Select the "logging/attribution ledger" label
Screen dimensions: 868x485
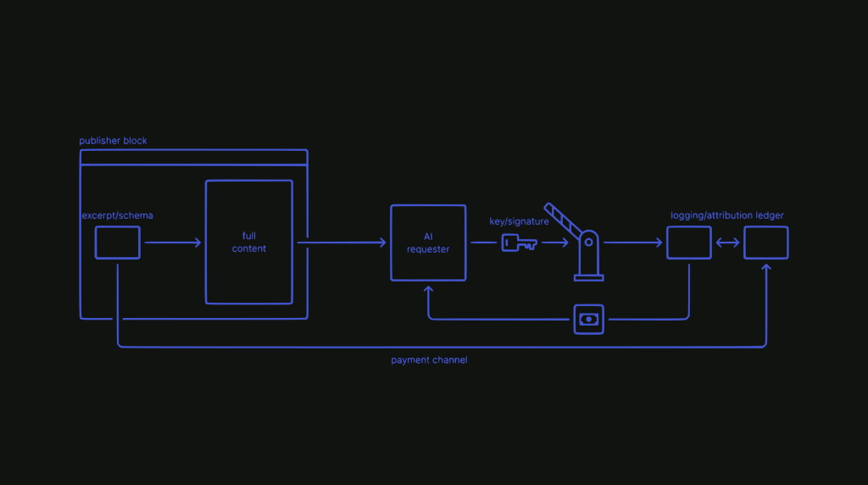tap(727, 215)
